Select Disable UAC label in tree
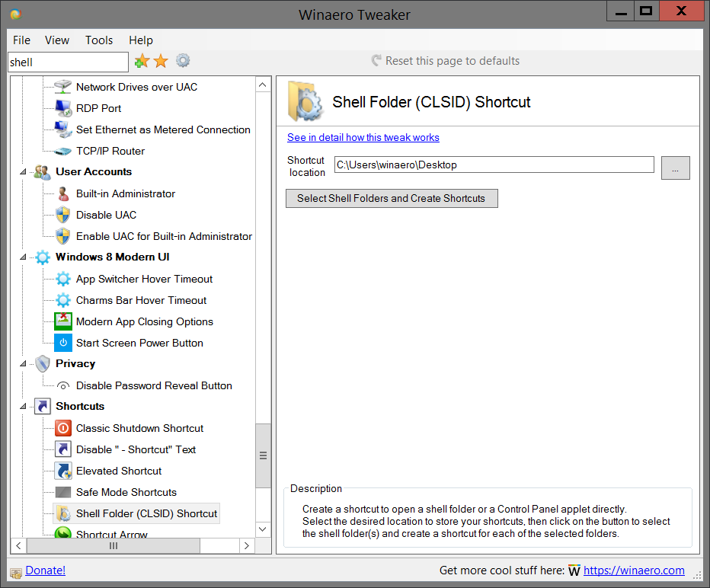 107,215
